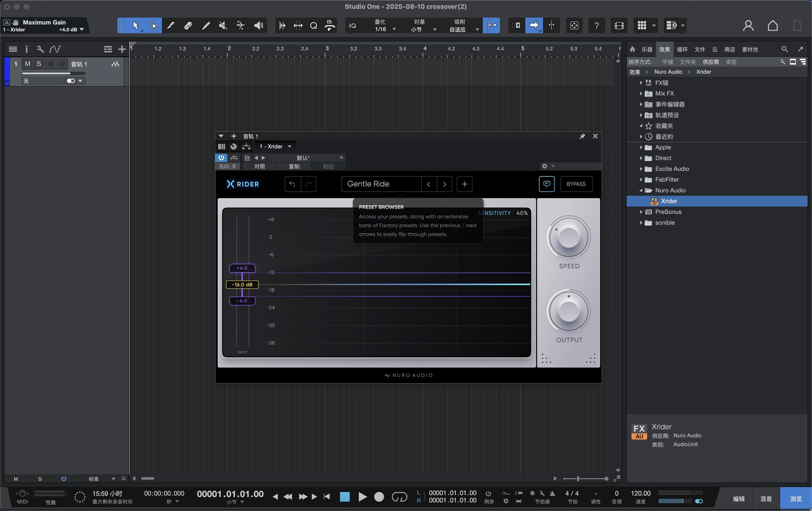Open user account profile icon
The image size is (812, 511).
point(748,26)
